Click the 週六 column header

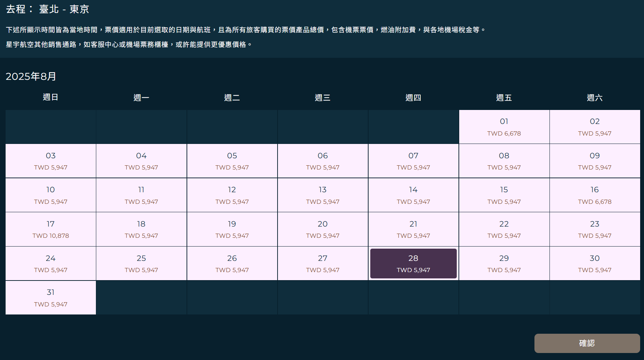coord(595,97)
